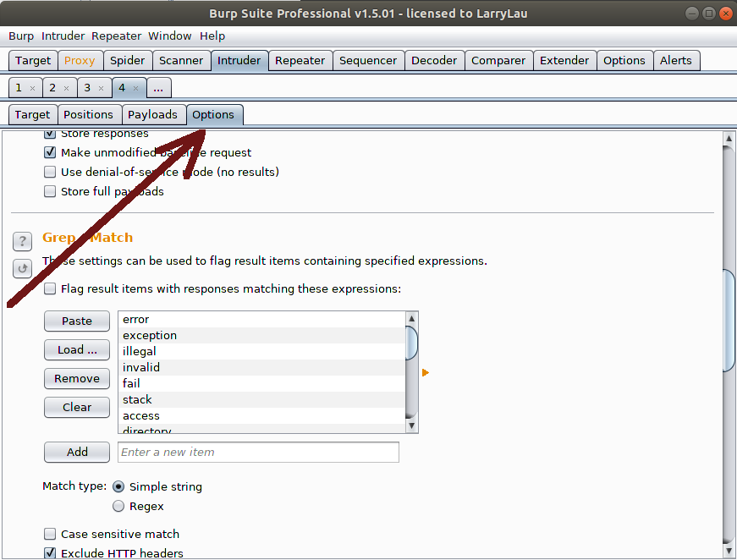Image resolution: width=737 pixels, height=560 pixels.
Task: Switch to the main Target tab
Action: click(33, 61)
